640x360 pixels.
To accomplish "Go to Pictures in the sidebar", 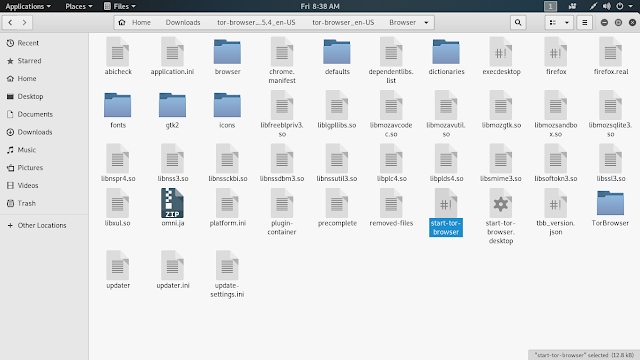I will tap(44, 168).
